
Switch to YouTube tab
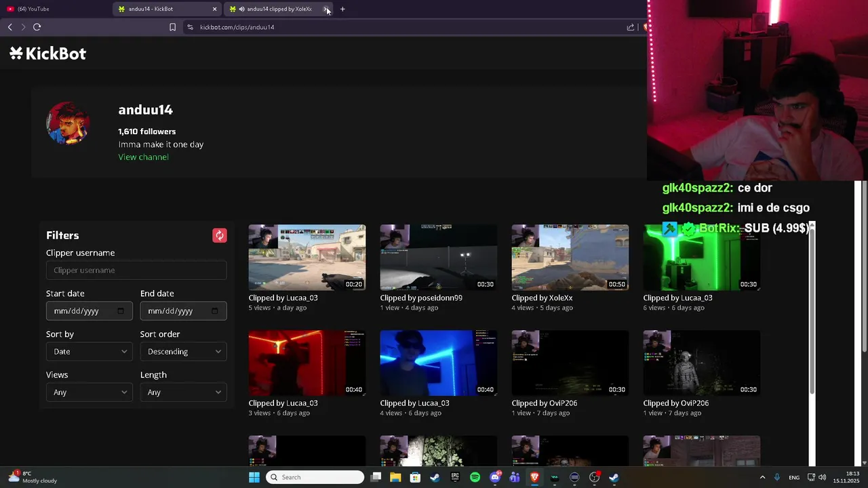tap(54, 9)
